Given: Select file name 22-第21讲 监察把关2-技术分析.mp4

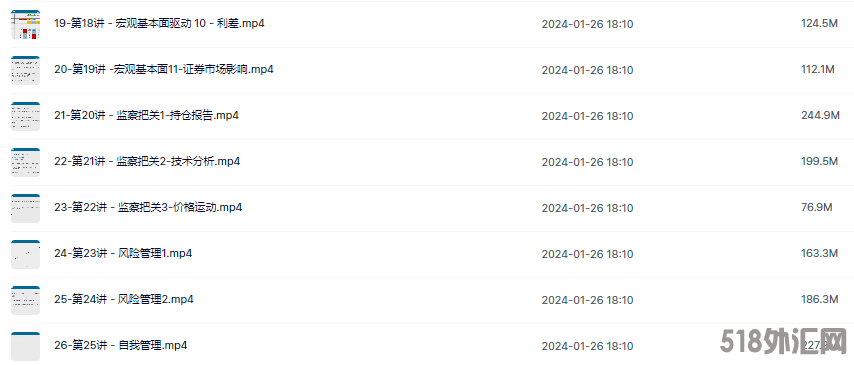Looking at the screenshot, I should (x=147, y=162).
